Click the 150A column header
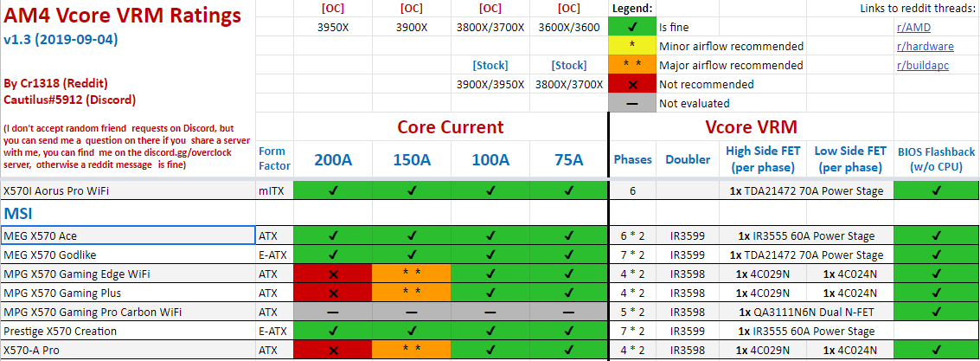Viewport: 980px width, 361px height. point(411,160)
